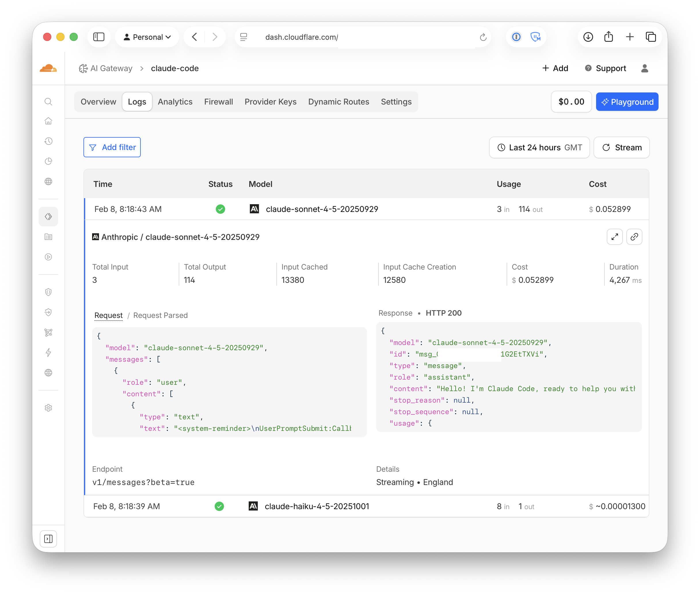
Task: Select the claude-haiku-4-5 log row
Action: point(316,506)
